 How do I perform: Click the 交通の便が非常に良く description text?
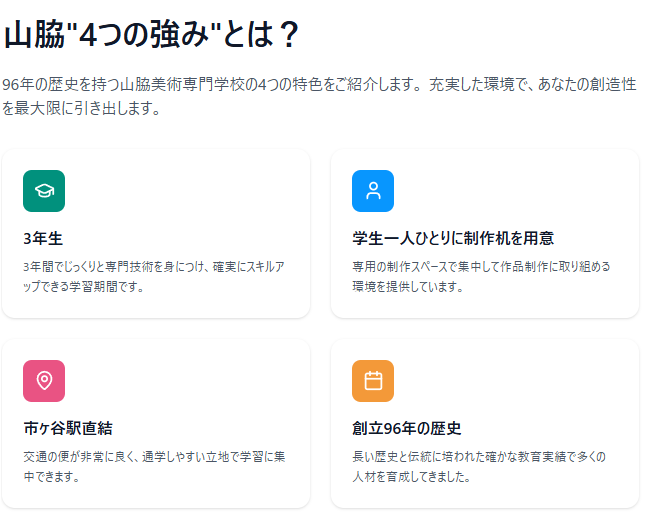point(153,466)
